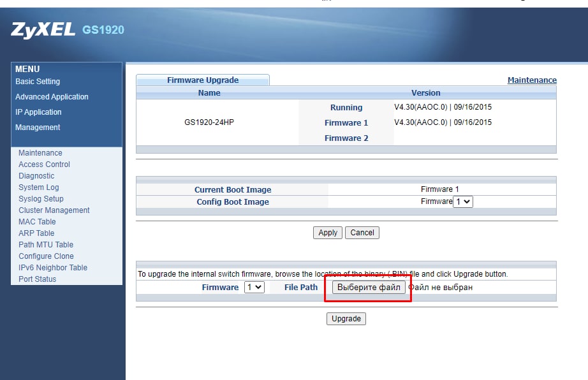This screenshot has height=380, width=588.
Task: Click the Config Boot Image label
Action: point(233,201)
